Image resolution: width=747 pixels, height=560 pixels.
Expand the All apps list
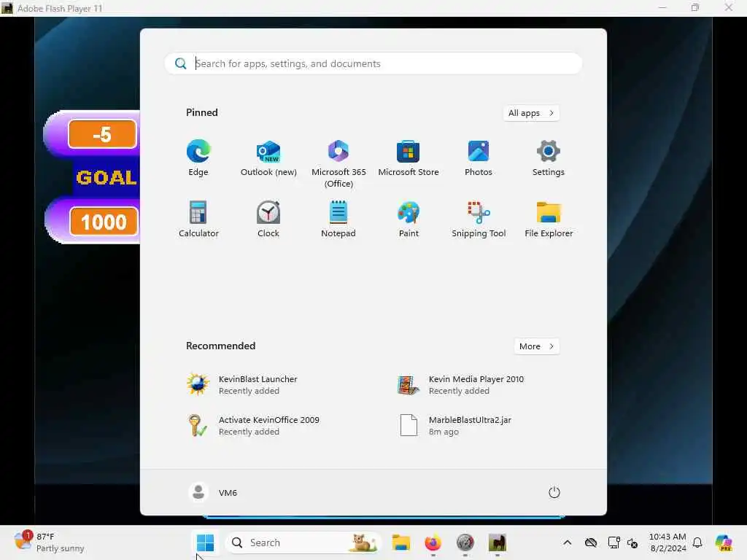pyautogui.click(x=531, y=113)
